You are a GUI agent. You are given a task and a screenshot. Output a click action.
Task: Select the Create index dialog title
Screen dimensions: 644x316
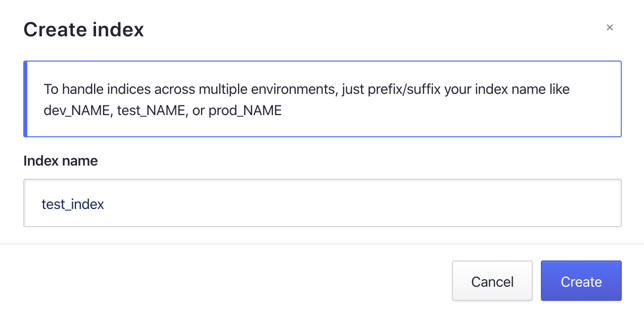[x=83, y=29]
